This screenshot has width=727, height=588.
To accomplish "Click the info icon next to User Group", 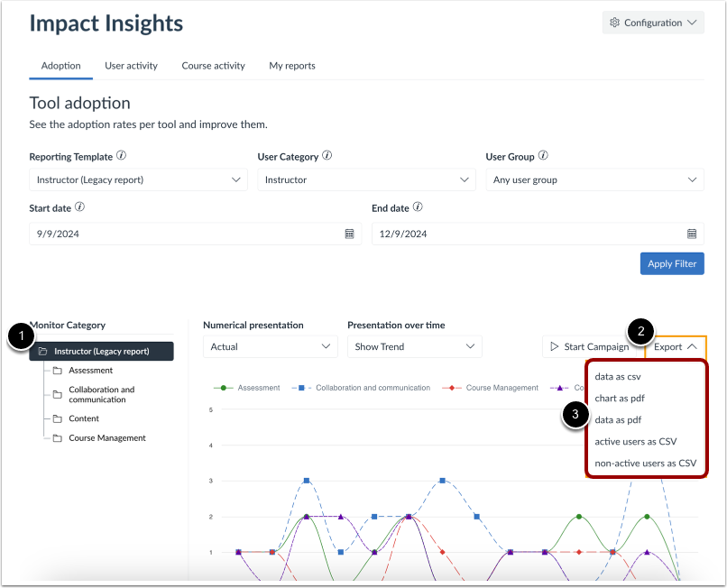I will [x=545, y=156].
